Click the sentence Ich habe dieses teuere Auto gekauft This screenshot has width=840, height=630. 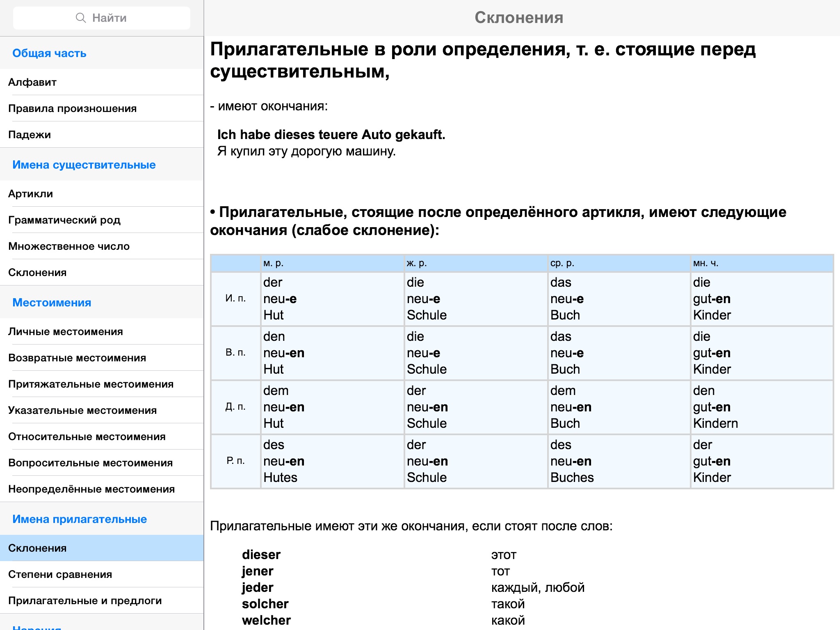[331, 135]
